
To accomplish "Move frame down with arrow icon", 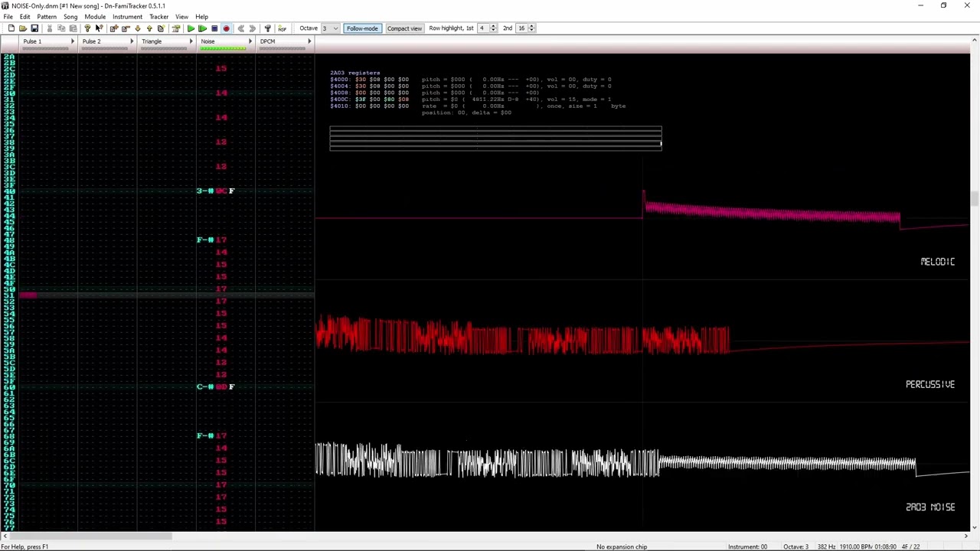I will click(x=138, y=28).
